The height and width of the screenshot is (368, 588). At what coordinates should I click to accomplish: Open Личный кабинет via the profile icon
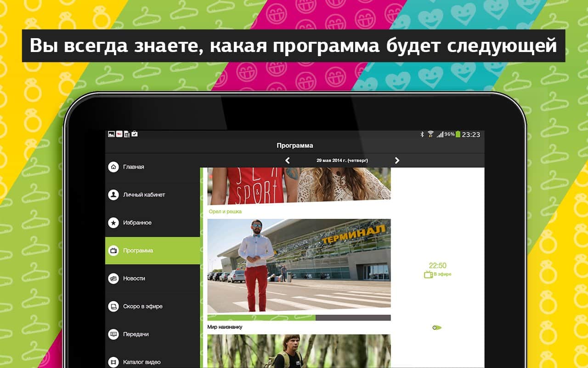coord(113,195)
